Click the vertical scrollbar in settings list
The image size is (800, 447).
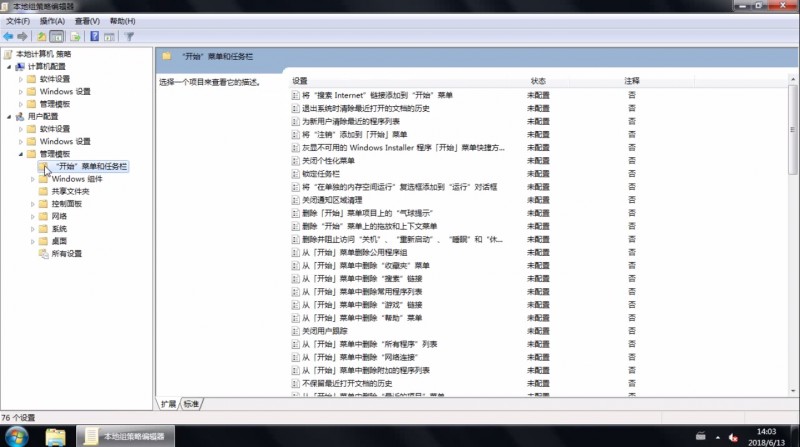pyautogui.click(x=792, y=130)
